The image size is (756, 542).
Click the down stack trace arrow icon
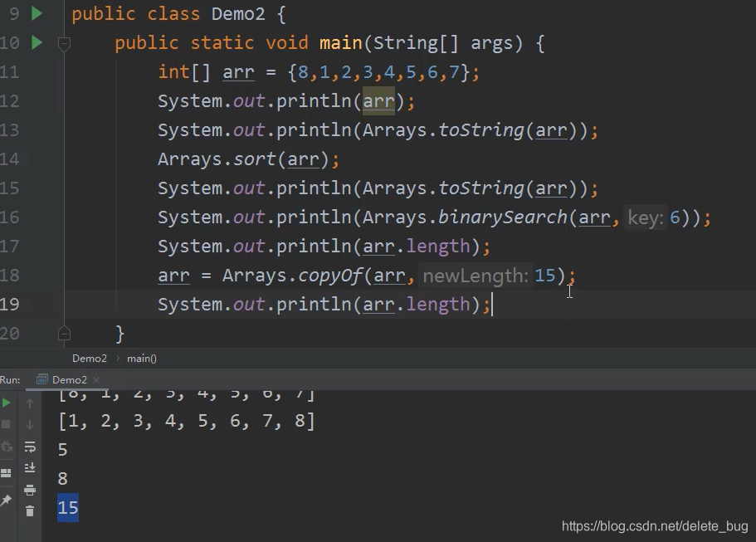30,424
